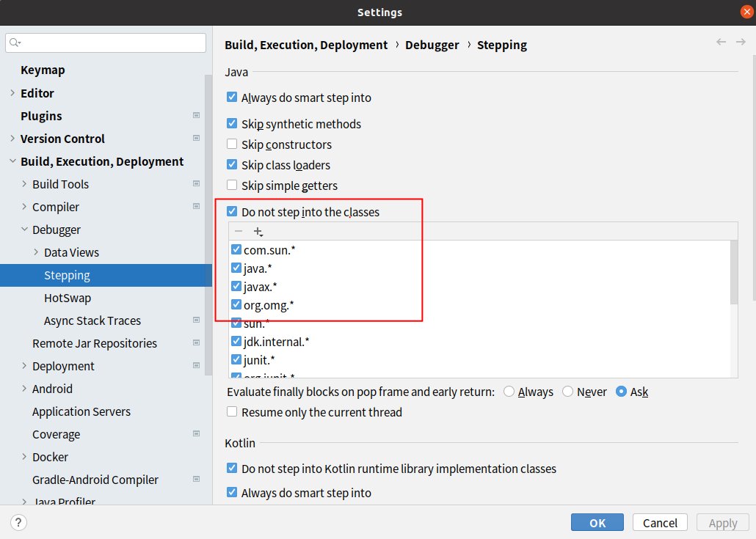Screen dimensions: 756x539
Task: Expand the Docker tree node
Action: point(24,457)
